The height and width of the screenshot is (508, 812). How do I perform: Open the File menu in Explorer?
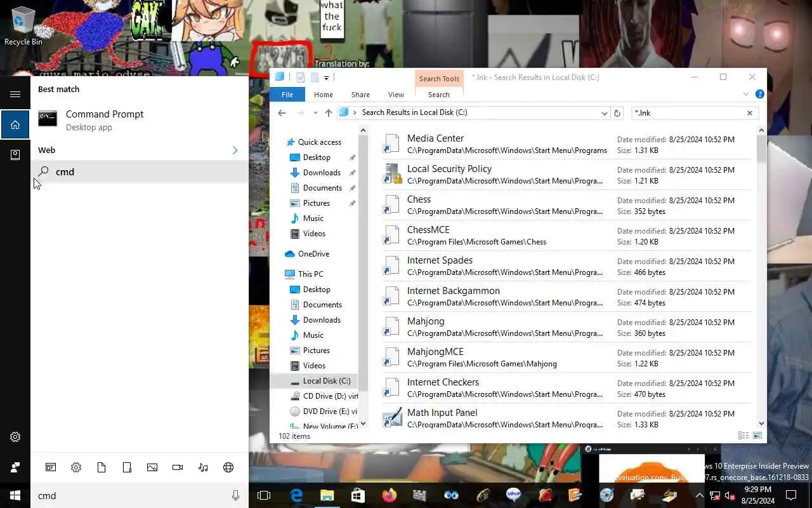pyautogui.click(x=287, y=95)
